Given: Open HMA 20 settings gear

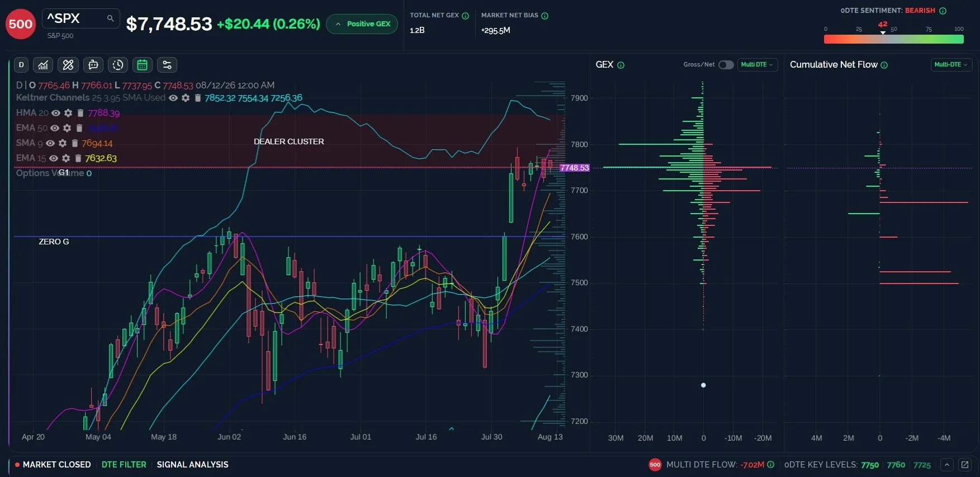Looking at the screenshot, I should [68, 113].
